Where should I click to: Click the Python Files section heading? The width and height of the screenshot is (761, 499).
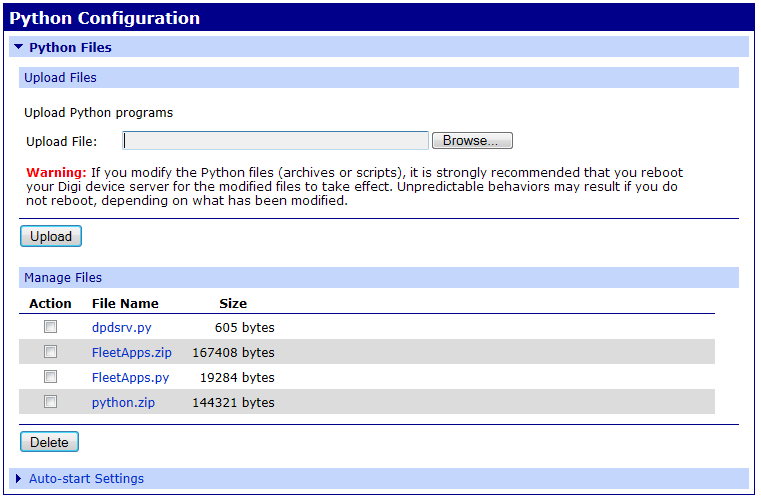coord(70,47)
